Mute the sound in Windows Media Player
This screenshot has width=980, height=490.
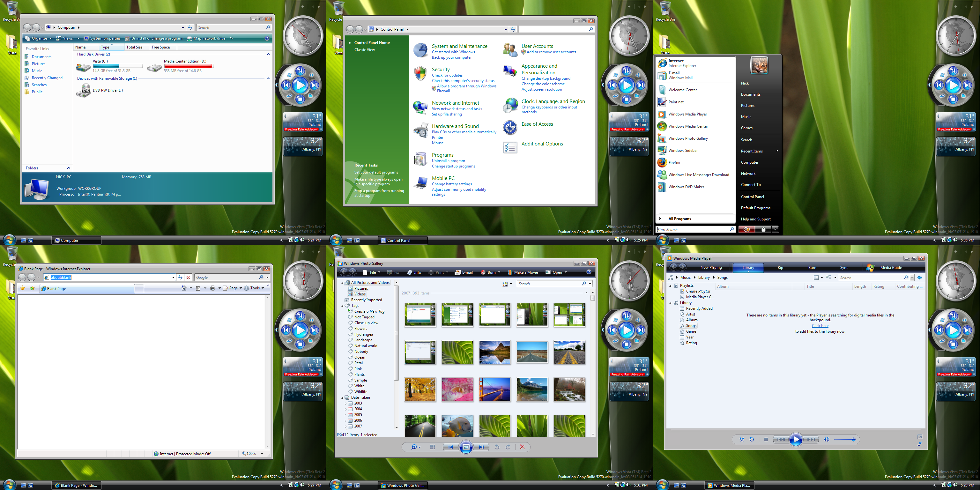pos(826,439)
